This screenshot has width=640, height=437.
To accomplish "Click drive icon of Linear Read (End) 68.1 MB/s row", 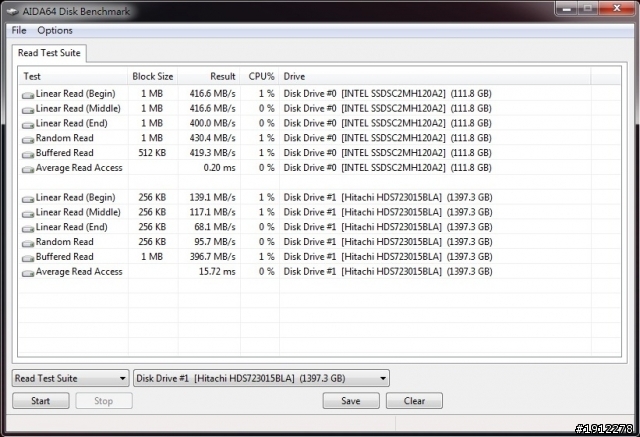I will point(28,228).
